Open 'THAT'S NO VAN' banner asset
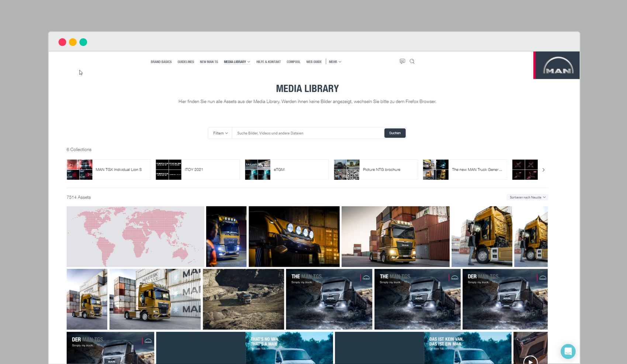Viewport: 627px width, 364px height. tap(245, 348)
